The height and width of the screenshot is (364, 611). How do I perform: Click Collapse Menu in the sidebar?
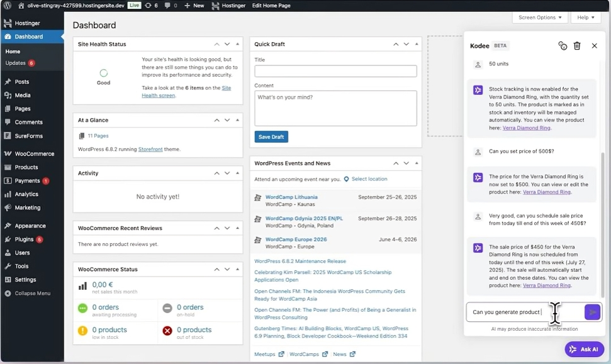click(32, 293)
